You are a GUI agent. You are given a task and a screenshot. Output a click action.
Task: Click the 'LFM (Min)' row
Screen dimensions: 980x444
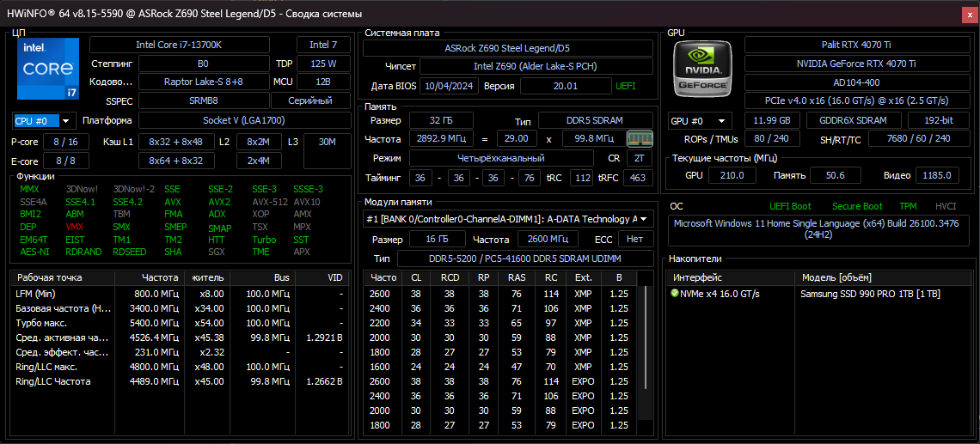pos(181,294)
